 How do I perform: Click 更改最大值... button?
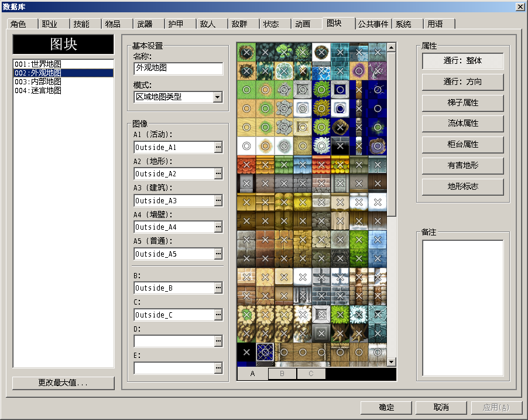pyautogui.click(x=63, y=383)
